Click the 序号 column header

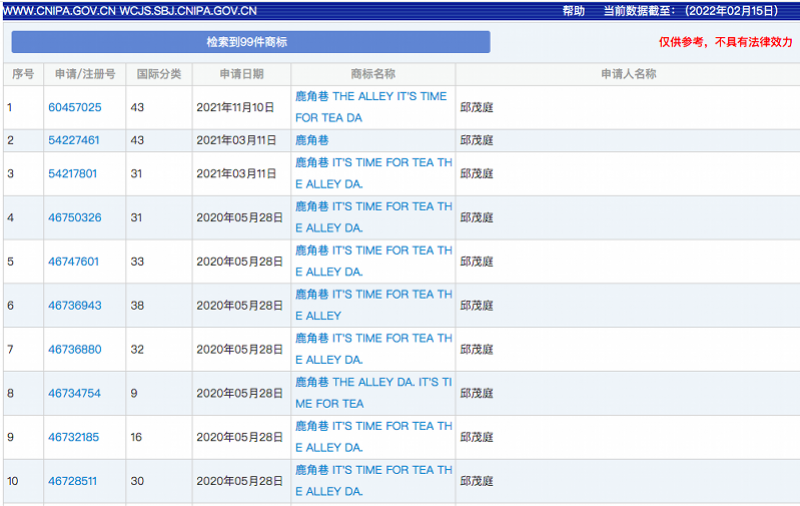[x=23, y=74]
